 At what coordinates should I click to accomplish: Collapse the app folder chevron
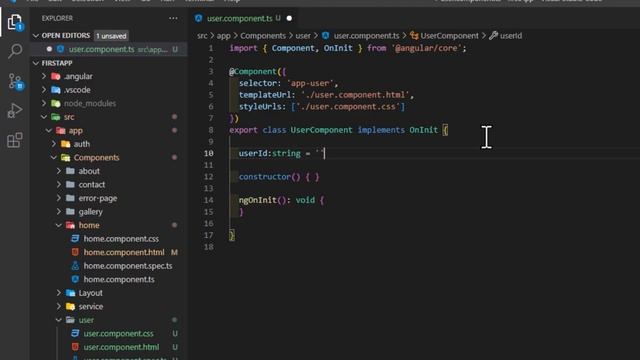point(49,131)
